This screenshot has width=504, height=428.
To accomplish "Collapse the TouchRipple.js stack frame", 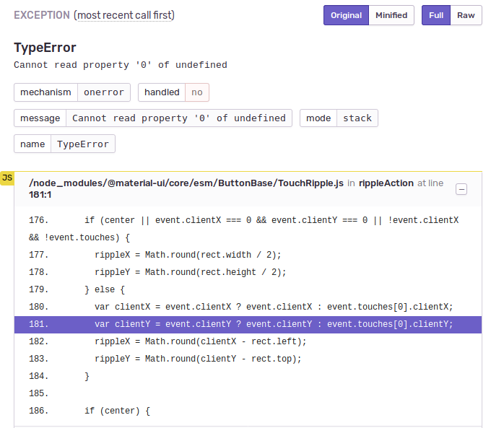I will [461, 189].
